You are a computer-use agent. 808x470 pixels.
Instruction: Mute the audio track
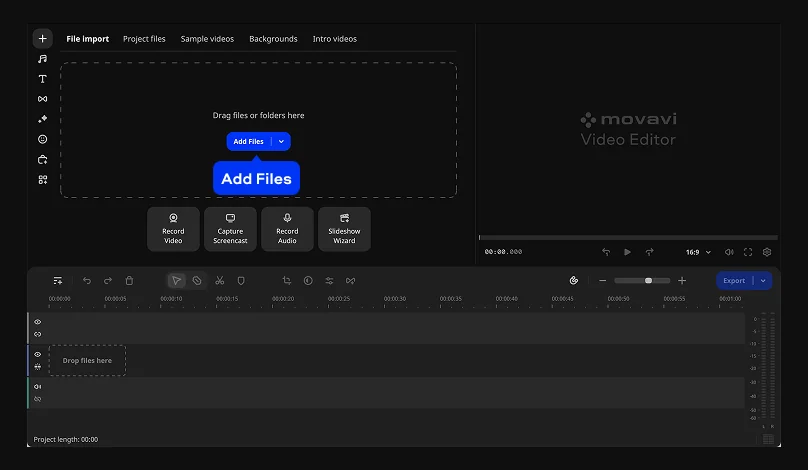(x=38, y=386)
